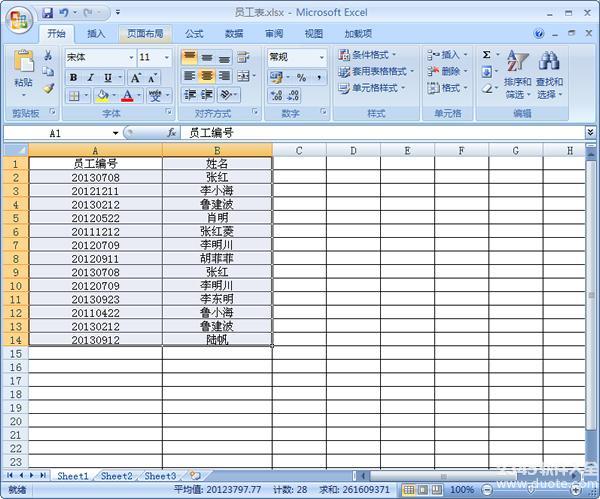Screen dimensions: 600x499
Task: Click the Save icon in quick access toolbar
Action: [x=47, y=13]
